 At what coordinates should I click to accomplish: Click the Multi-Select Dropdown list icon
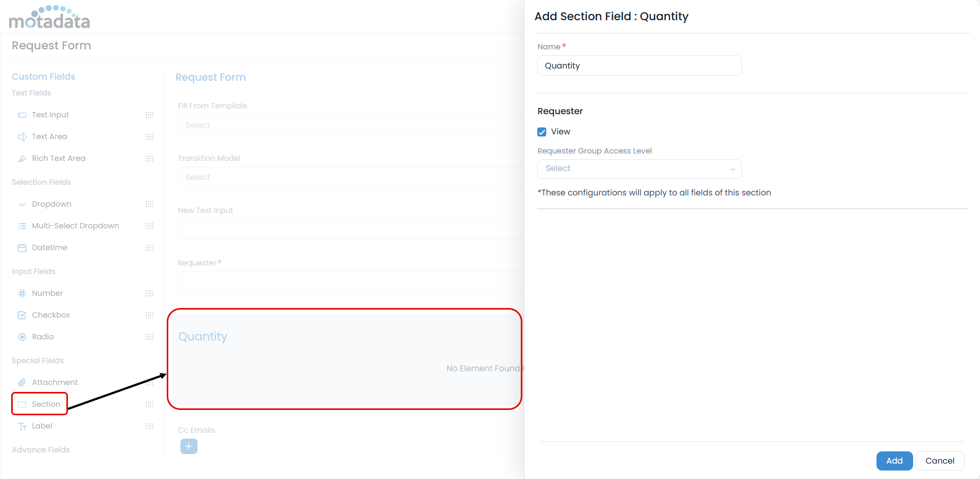point(22,226)
